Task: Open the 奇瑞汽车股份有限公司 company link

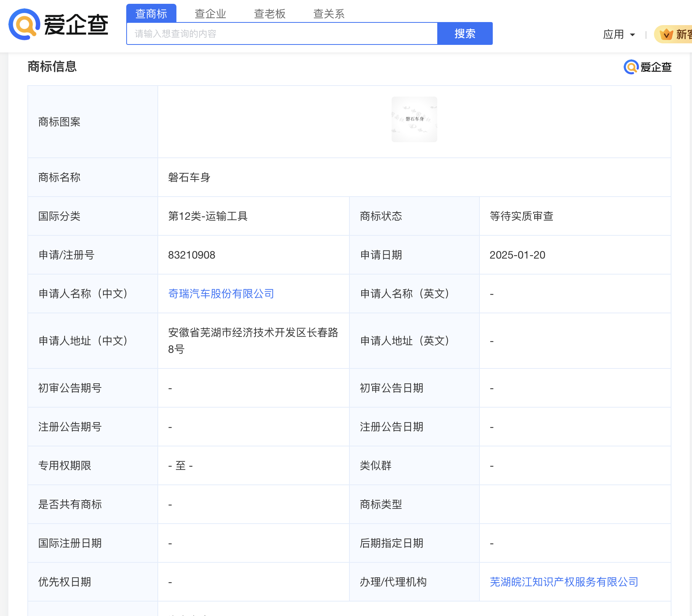Action: [221, 294]
